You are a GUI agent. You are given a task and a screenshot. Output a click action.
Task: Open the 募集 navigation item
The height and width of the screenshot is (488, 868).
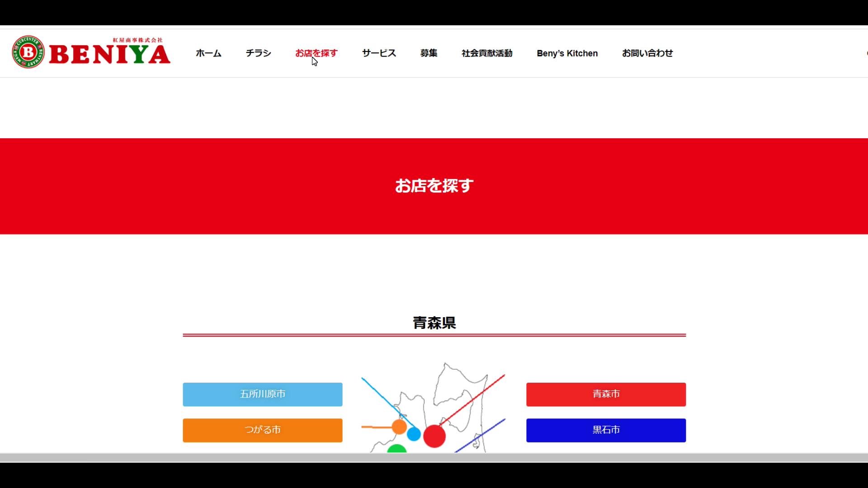[x=429, y=53]
